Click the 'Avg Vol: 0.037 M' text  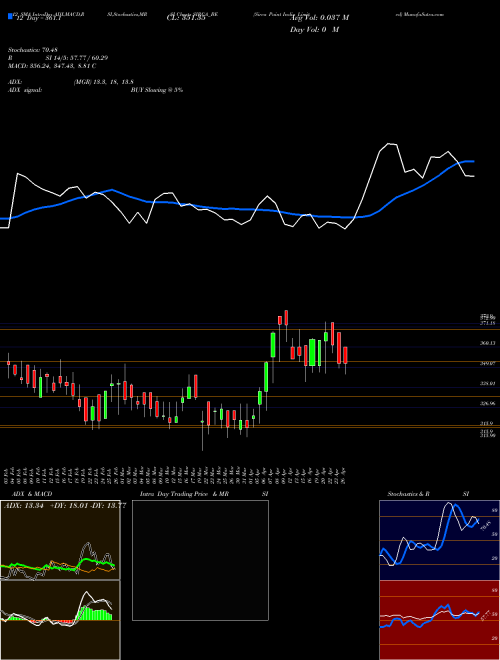[319, 18]
